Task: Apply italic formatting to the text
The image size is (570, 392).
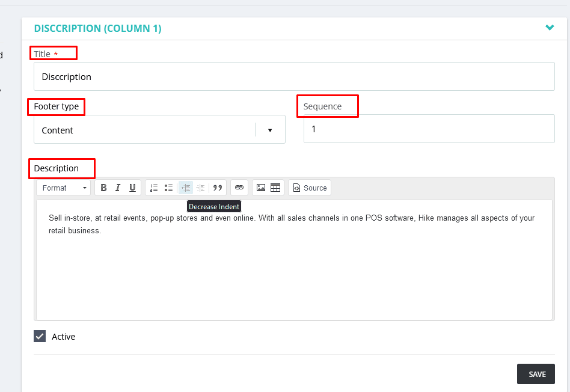Action: [x=118, y=188]
